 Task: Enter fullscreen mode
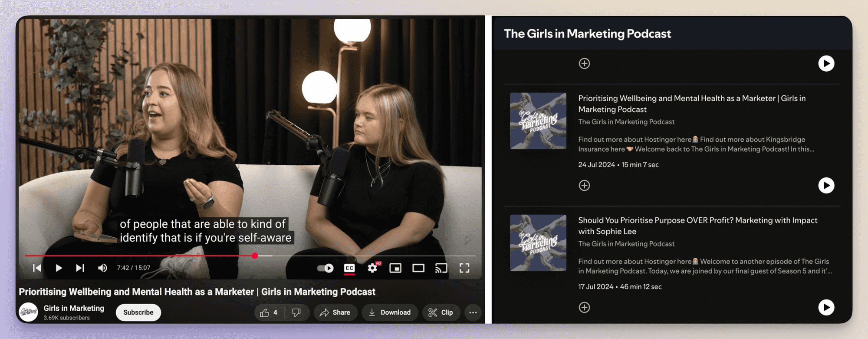coord(464,268)
